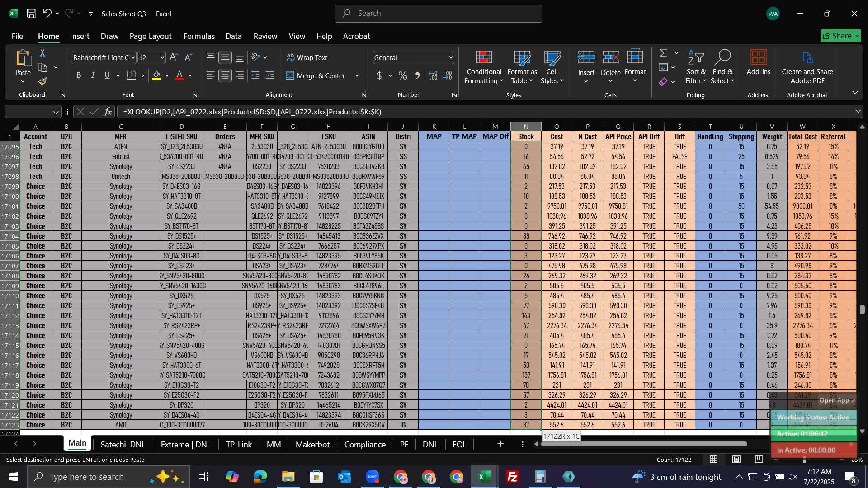Click the Paste clipboard icon
This screenshot has width=868, height=488.
[x=23, y=59]
